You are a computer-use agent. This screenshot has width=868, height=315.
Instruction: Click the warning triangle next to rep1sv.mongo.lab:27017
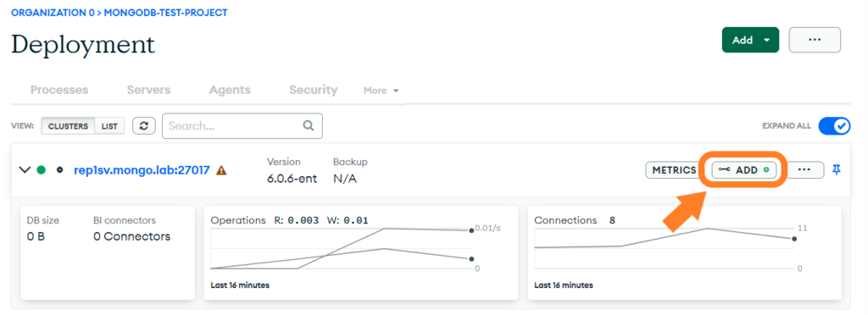point(221,170)
